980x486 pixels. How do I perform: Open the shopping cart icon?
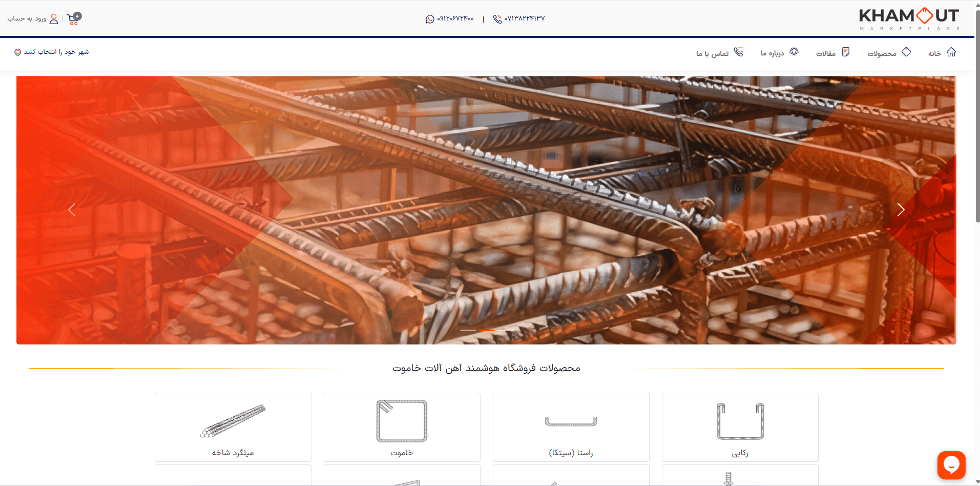point(74,18)
